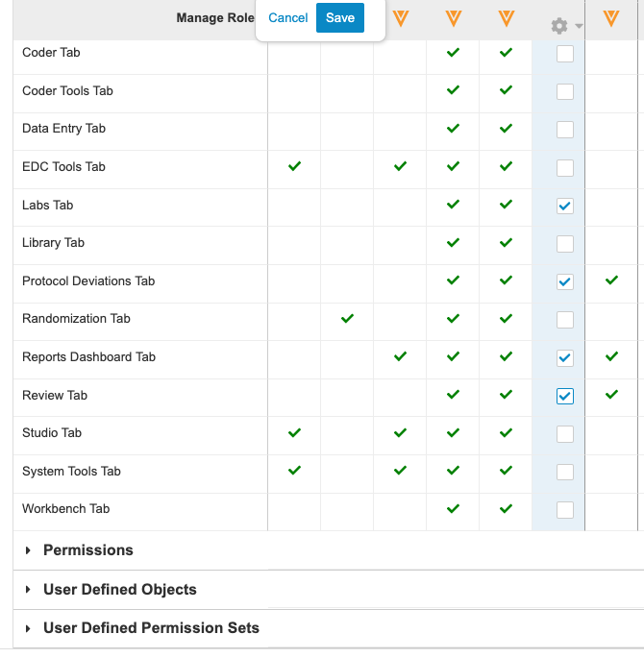Screen dimensions: 644x658
Task: Click the leftmost green checkmark in Randomization Tab row
Action: click(348, 318)
